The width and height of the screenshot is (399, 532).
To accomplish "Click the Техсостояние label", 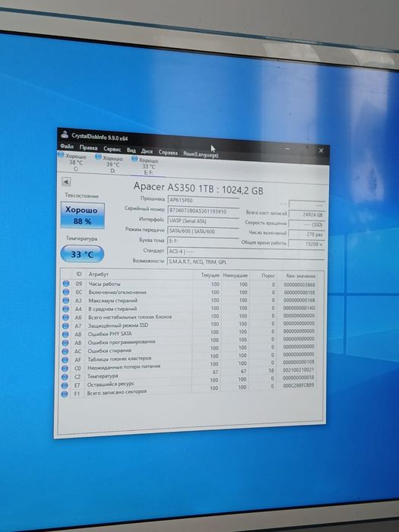I will pyautogui.click(x=82, y=196).
